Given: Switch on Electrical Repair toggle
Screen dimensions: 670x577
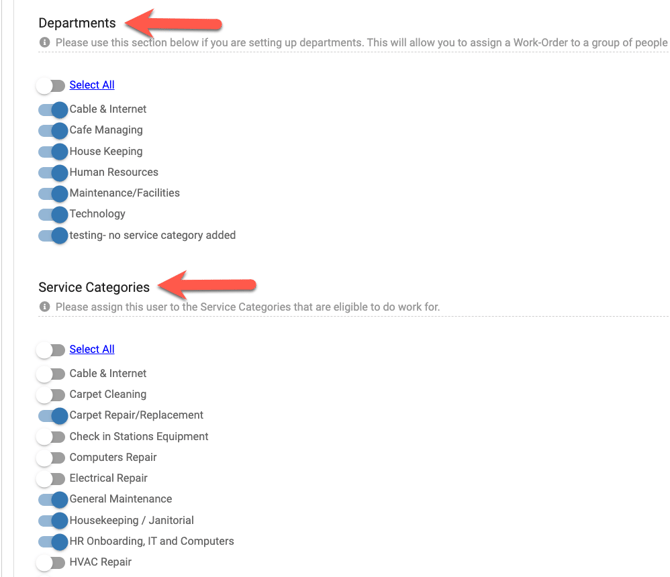Looking at the screenshot, I should coord(51,479).
